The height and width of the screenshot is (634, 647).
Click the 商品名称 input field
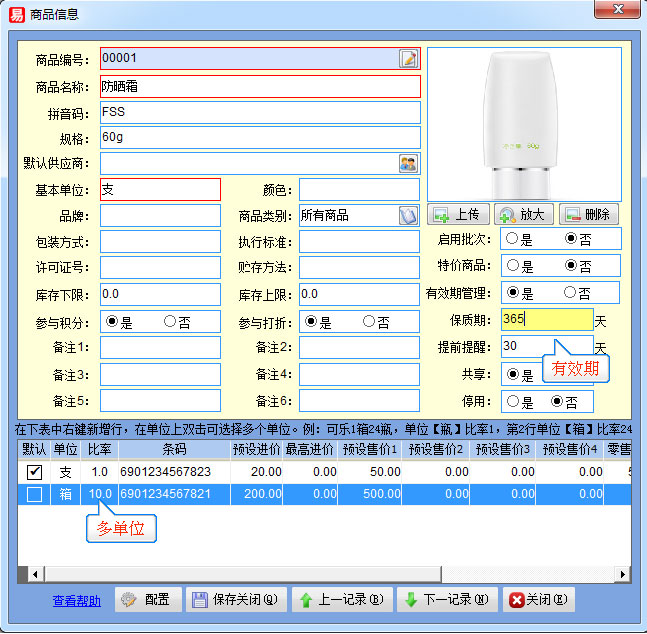260,86
